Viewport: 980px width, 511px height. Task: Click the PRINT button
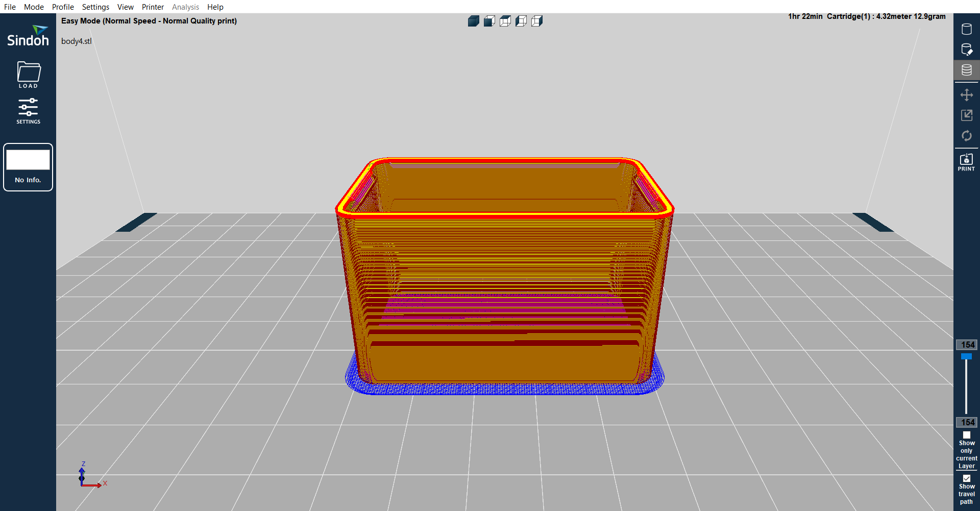(967, 162)
